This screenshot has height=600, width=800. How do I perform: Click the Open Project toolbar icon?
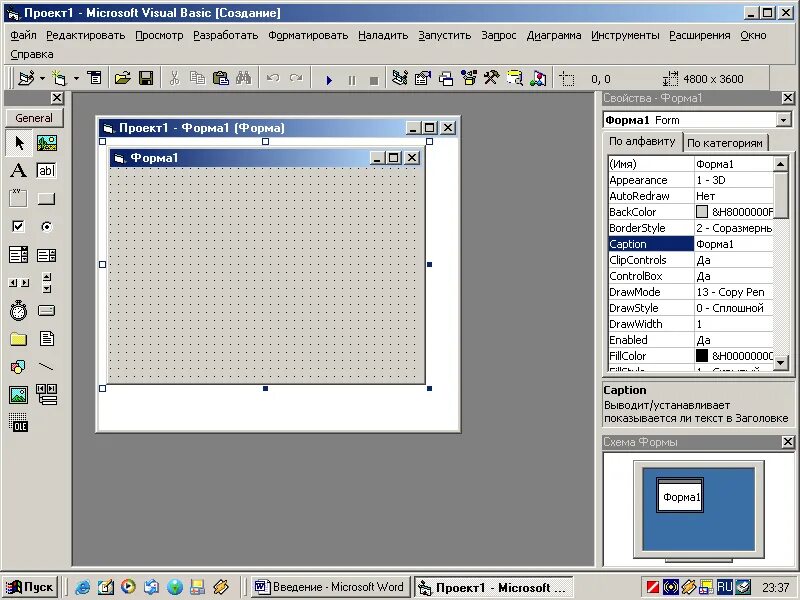click(122, 79)
